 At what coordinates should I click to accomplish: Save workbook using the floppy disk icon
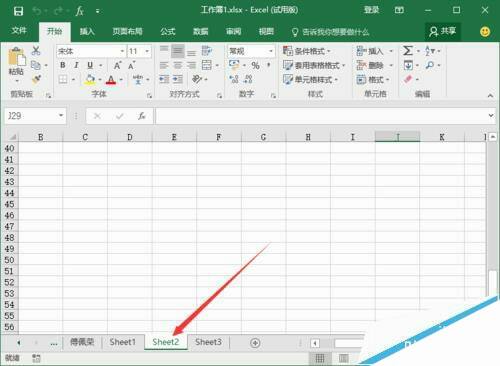18,11
